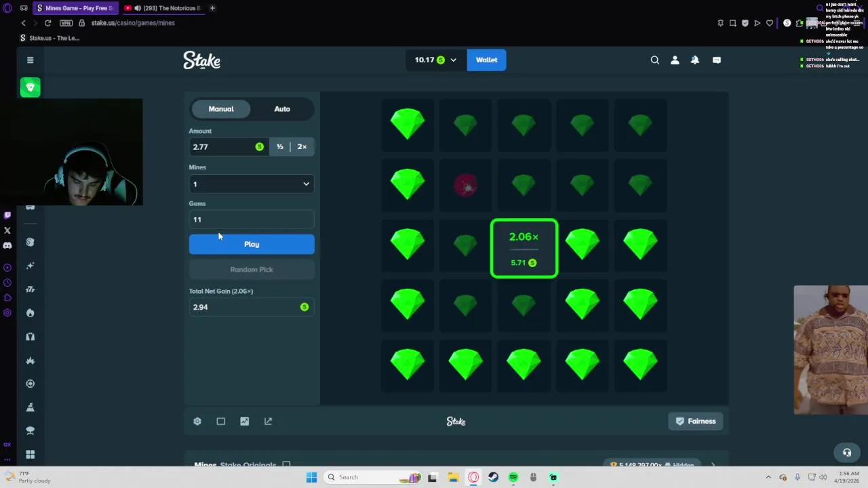Click the four-squares grid sidebar icon
868x488 pixels.
[30, 454]
